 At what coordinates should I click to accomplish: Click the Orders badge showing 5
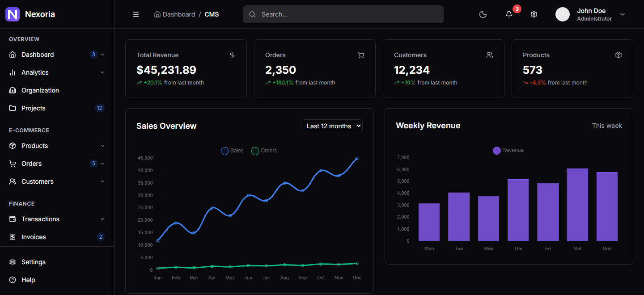point(93,164)
